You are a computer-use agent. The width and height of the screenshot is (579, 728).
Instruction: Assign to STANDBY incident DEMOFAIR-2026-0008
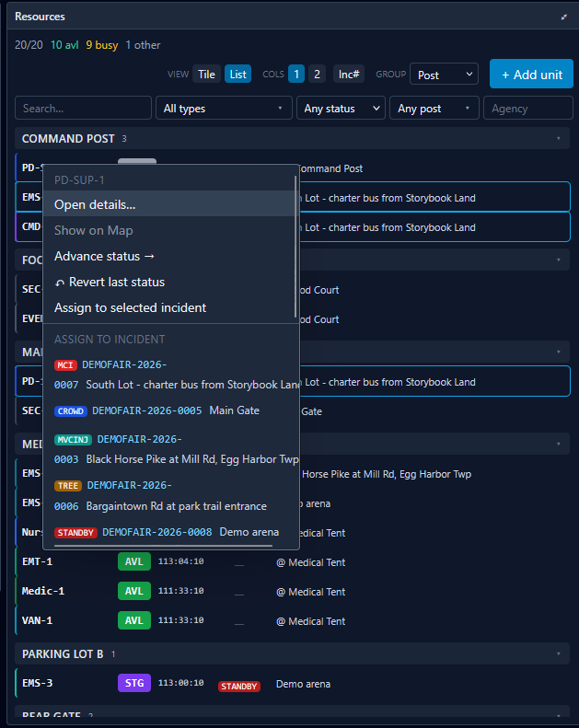(x=171, y=532)
